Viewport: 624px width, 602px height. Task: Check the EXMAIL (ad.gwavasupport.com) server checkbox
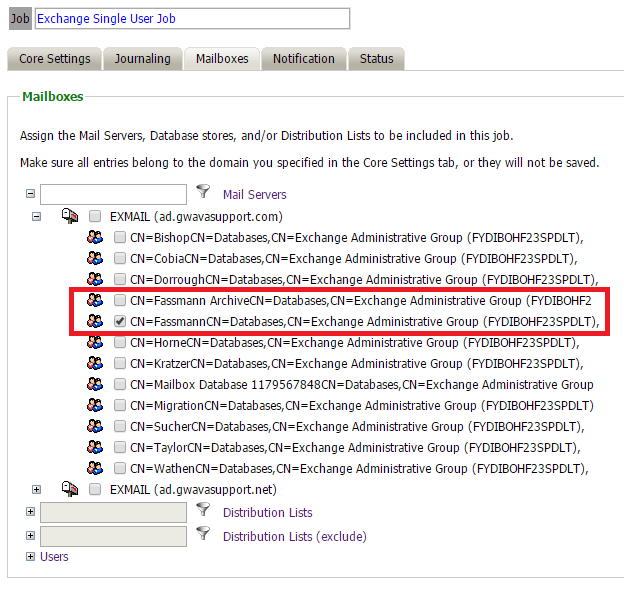pyautogui.click(x=95, y=216)
